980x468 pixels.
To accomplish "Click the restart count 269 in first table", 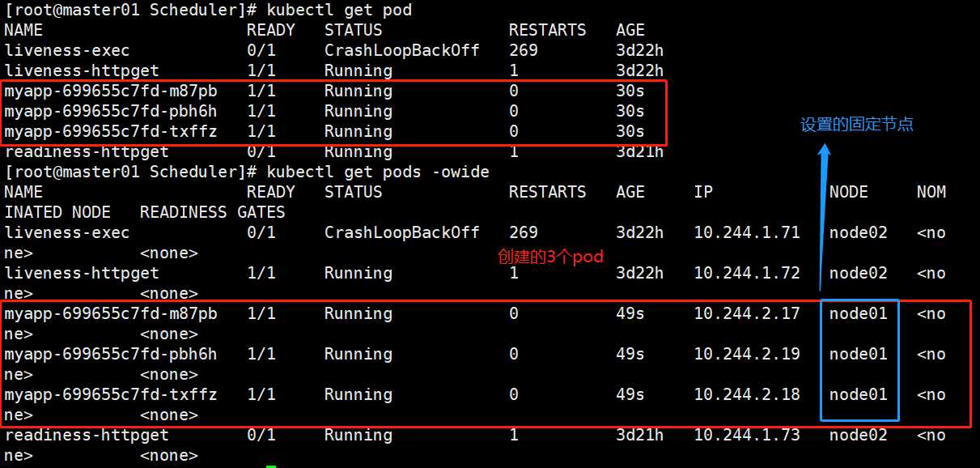I will click(524, 50).
